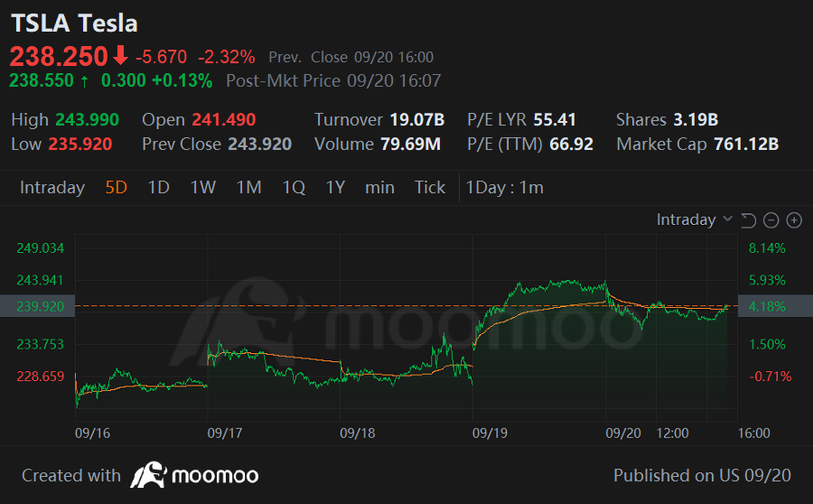The height and width of the screenshot is (504, 813).
Task: Click the 243.941 price axis label
Action: point(40,281)
